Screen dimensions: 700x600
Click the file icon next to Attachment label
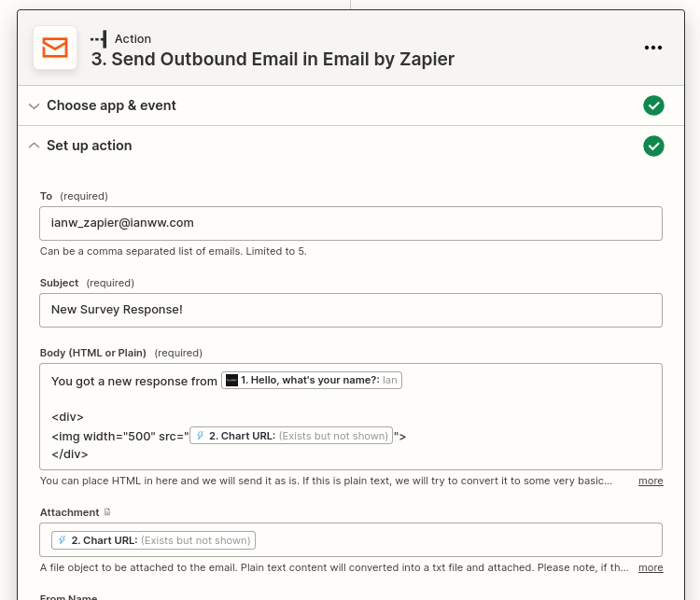[107, 512]
